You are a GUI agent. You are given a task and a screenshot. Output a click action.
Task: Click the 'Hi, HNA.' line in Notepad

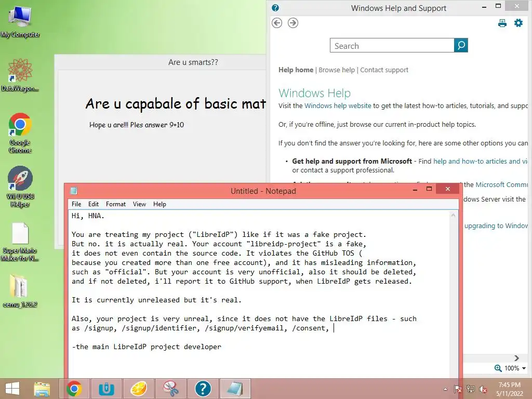88,216
